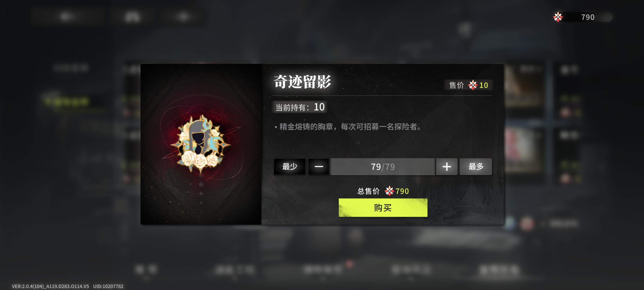This screenshot has width=644, height=290.
Task: Click the currency icon next to 售价 10
Action: [473, 85]
